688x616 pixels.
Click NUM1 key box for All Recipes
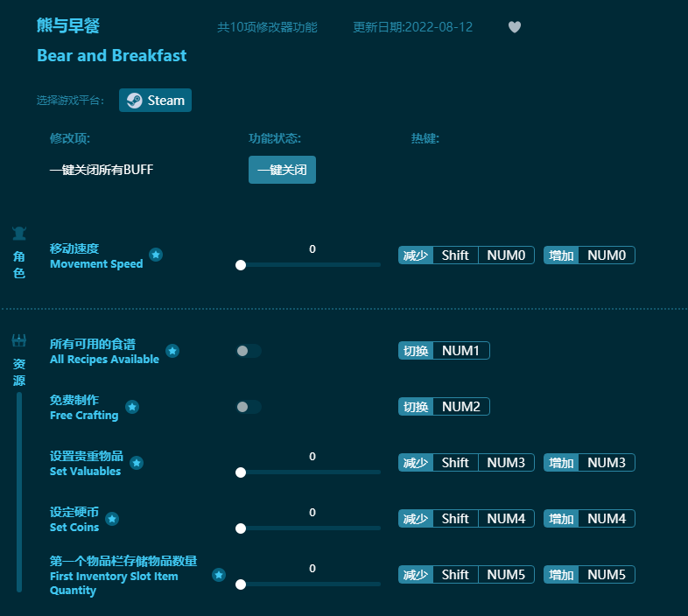click(x=460, y=351)
